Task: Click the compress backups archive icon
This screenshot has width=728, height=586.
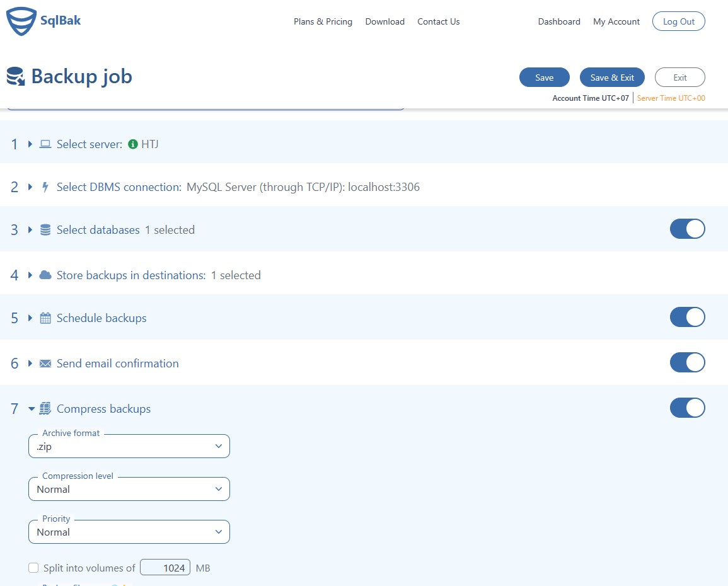Action: 45,408
